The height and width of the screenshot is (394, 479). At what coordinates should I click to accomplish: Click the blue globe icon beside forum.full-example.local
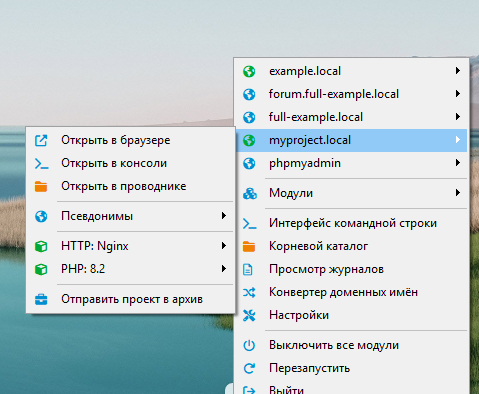[x=249, y=94]
